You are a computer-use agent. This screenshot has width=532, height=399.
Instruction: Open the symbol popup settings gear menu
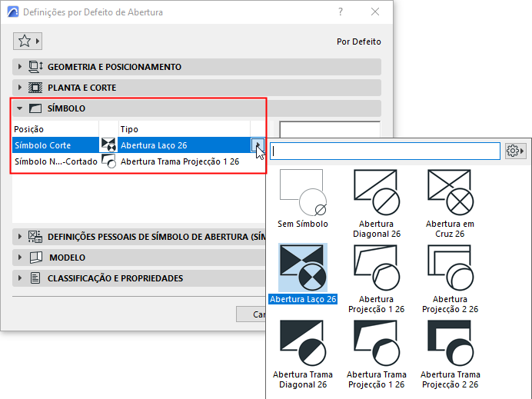coord(515,151)
